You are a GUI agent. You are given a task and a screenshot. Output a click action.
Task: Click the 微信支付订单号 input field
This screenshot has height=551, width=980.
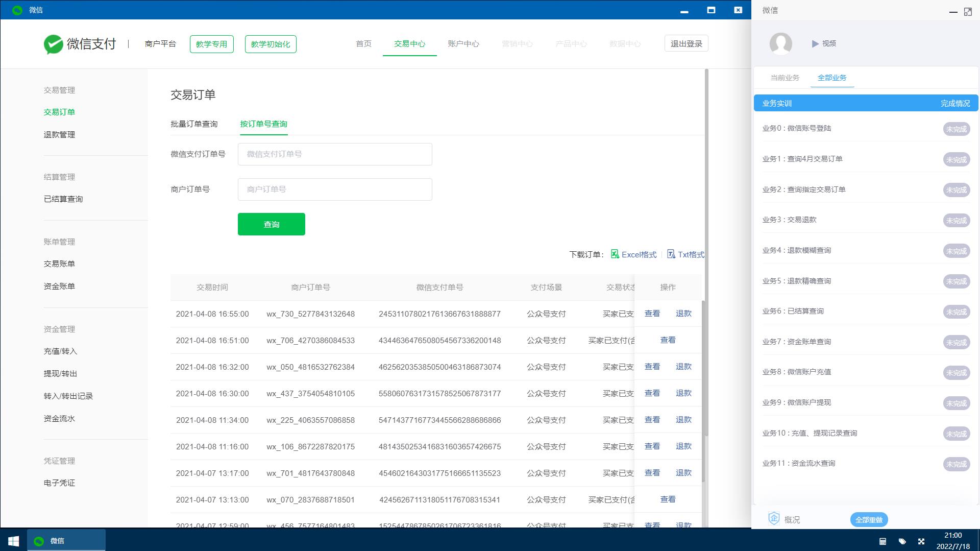tap(335, 154)
